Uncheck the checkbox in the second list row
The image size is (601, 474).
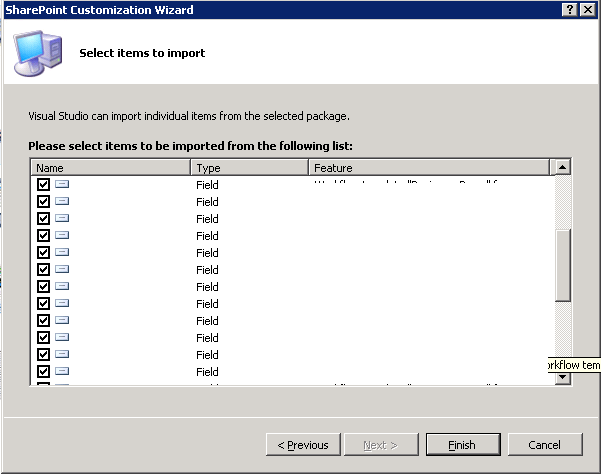tap(43, 202)
